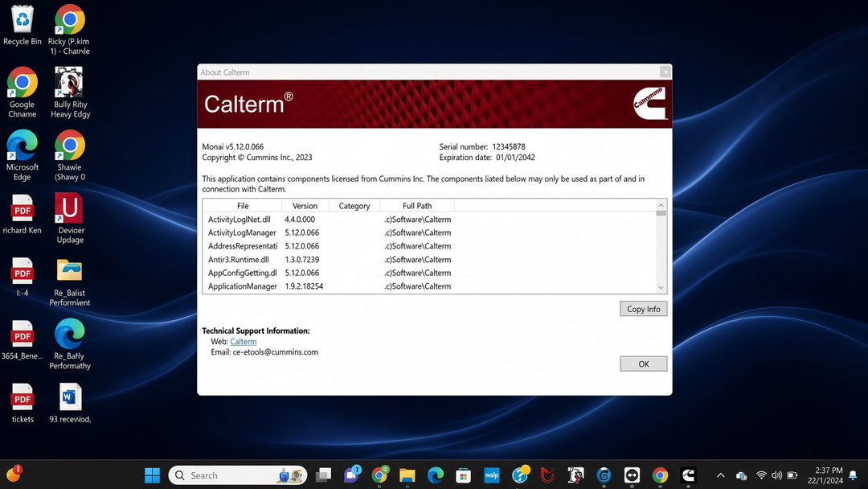The height and width of the screenshot is (489, 868).
Task: Open the OneDrive cloud tray icon
Action: [741, 475]
